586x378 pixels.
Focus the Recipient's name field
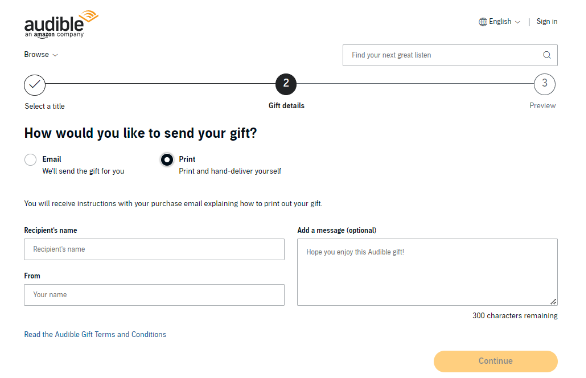pos(154,249)
